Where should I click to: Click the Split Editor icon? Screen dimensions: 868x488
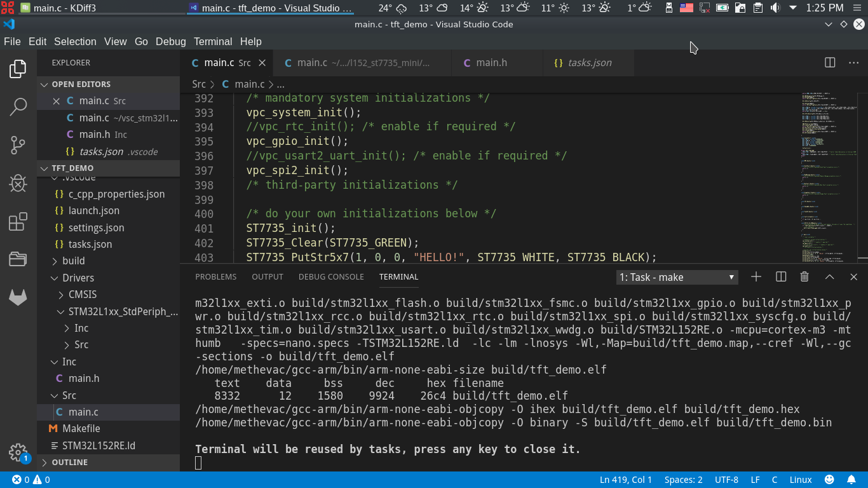click(x=830, y=63)
